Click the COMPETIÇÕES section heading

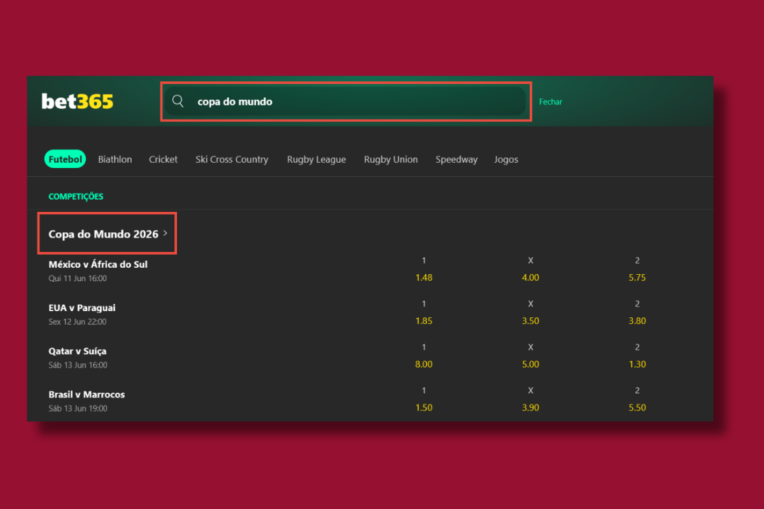click(x=76, y=196)
